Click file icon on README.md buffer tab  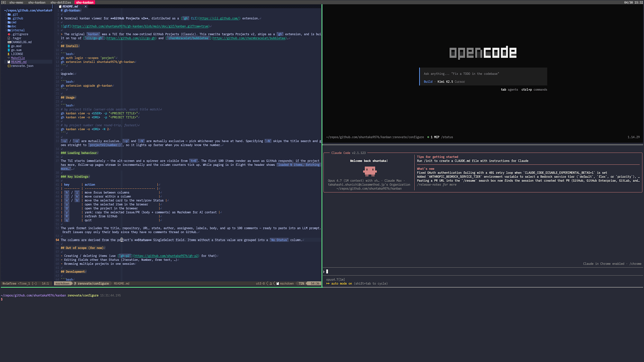pos(60,6)
